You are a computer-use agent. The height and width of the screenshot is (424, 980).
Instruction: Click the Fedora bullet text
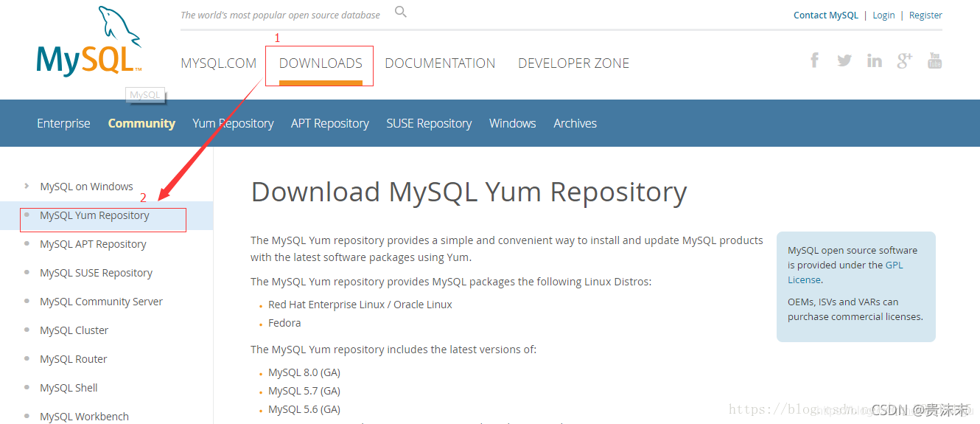click(x=284, y=323)
